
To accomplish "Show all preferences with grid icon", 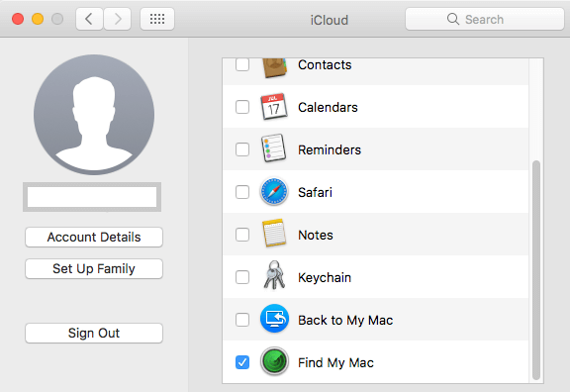I will point(157,19).
